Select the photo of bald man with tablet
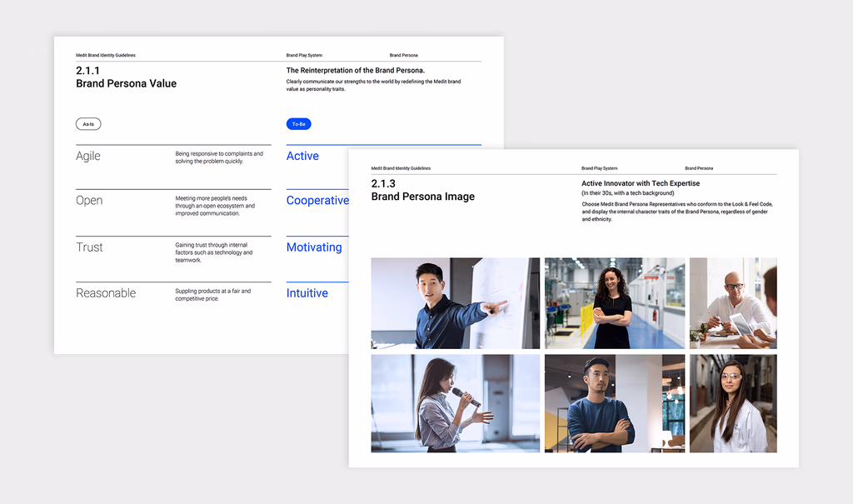This screenshot has height=504, width=853. tap(733, 303)
